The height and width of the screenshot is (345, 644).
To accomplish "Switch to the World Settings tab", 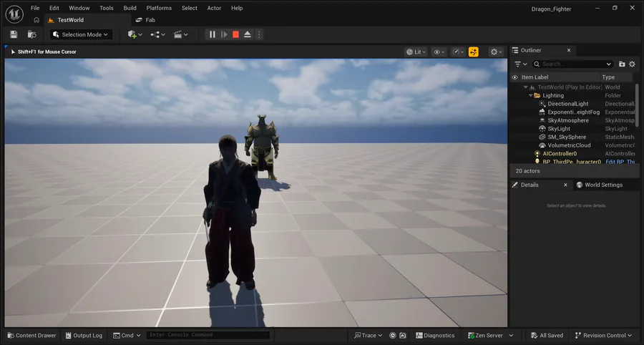I will tap(599, 185).
